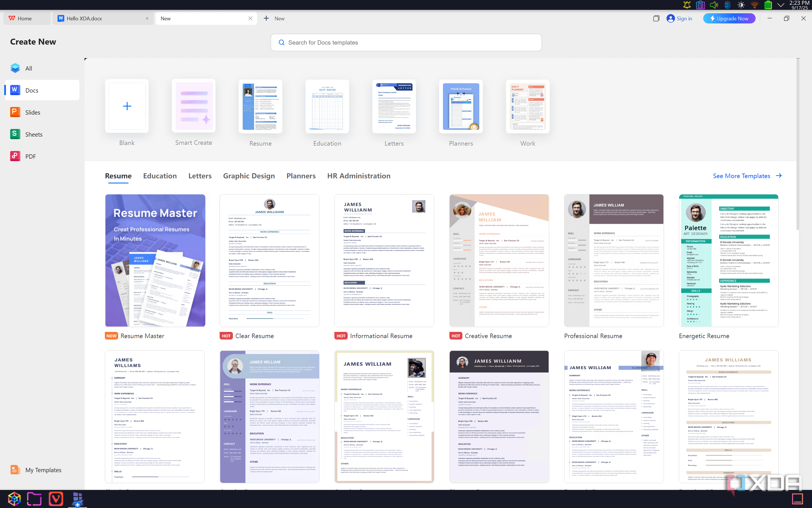Select the Docs sidebar item
Image resolution: width=812 pixels, height=508 pixels.
pos(42,90)
